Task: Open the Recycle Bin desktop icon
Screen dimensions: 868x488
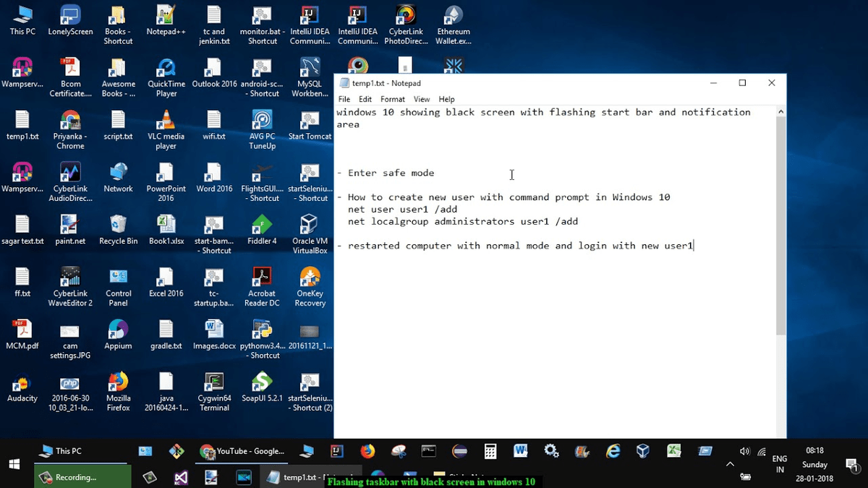Action: (x=118, y=228)
